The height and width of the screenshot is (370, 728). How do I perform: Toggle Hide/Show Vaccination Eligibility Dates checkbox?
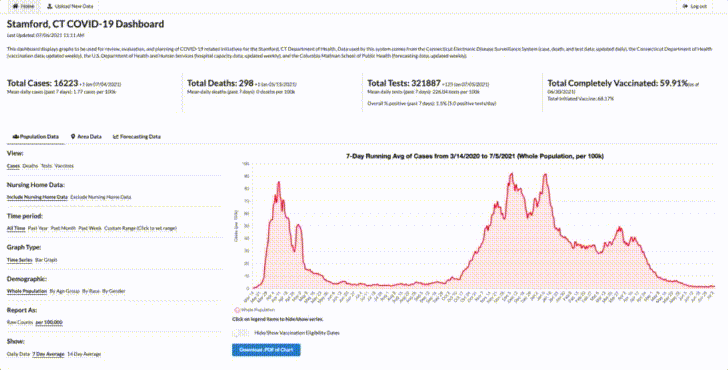click(x=240, y=333)
